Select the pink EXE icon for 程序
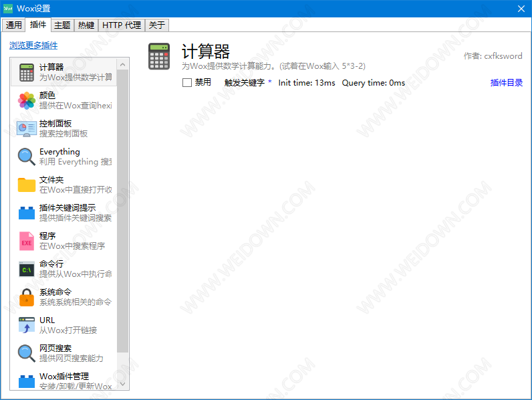This screenshot has height=400, width=532. 27,241
